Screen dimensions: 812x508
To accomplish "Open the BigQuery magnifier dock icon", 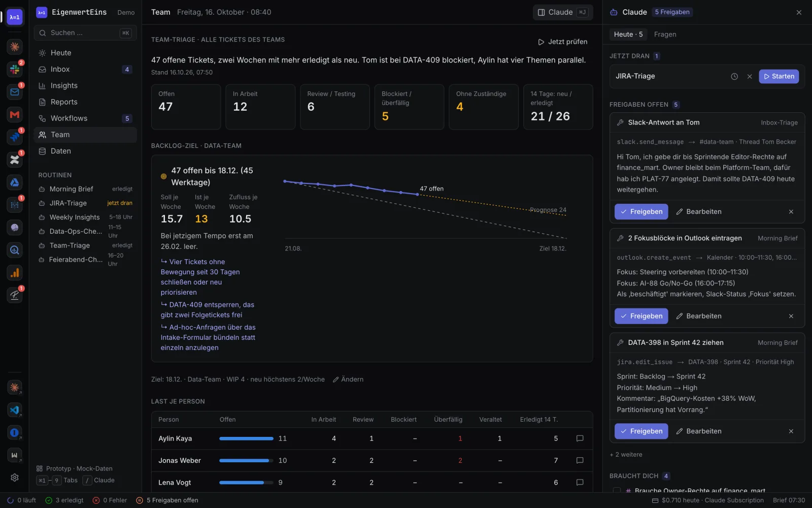I will 15,250.
